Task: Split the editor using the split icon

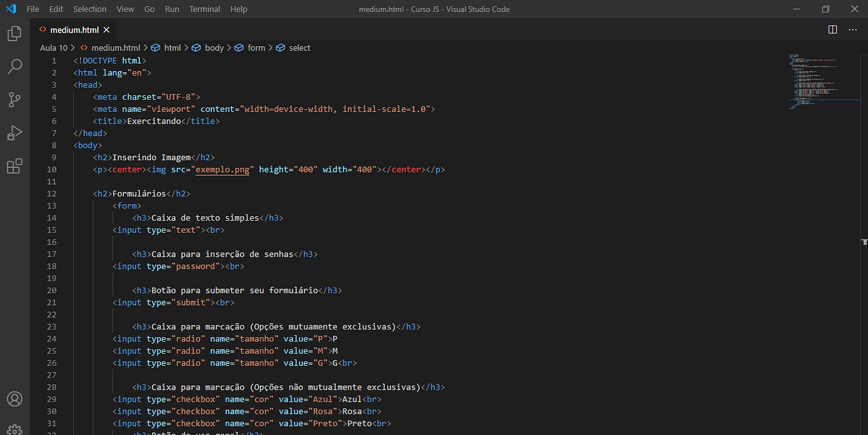Action: (x=832, y=29)
